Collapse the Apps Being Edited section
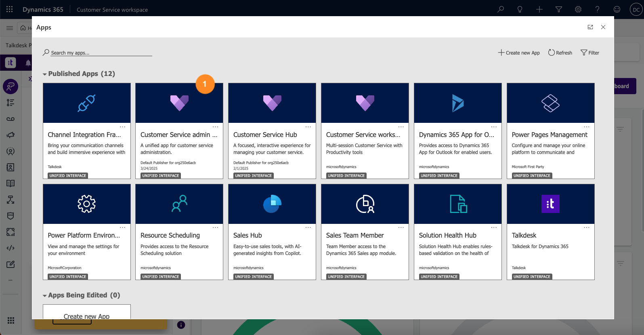Viewport: 644px width, 335px height. tap(45, 295)
